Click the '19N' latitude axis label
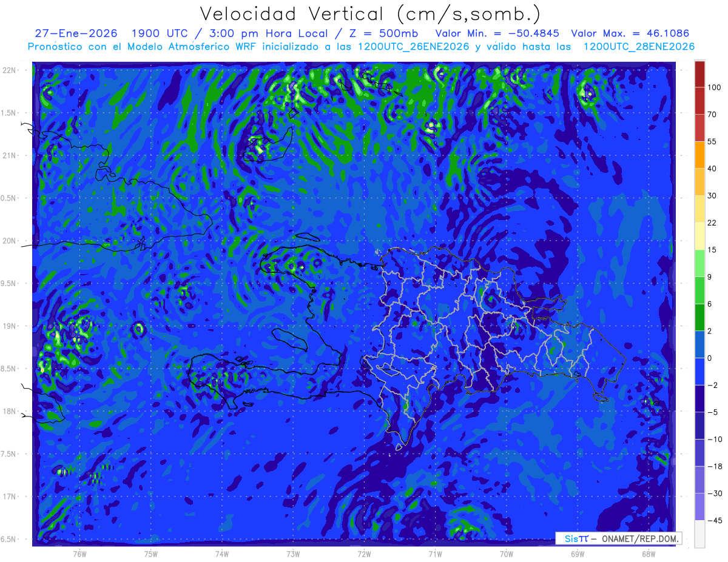Viewport: 728px width, 562px height. pos(10,326)
